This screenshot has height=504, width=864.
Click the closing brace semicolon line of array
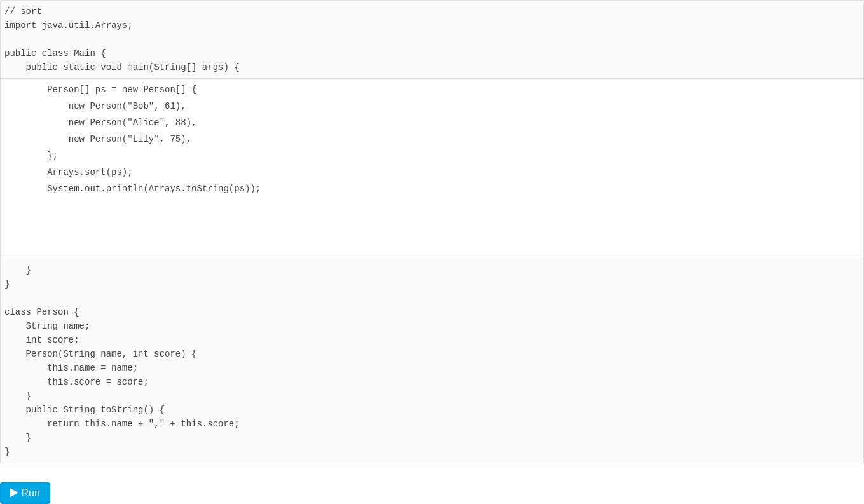point(52,156)
